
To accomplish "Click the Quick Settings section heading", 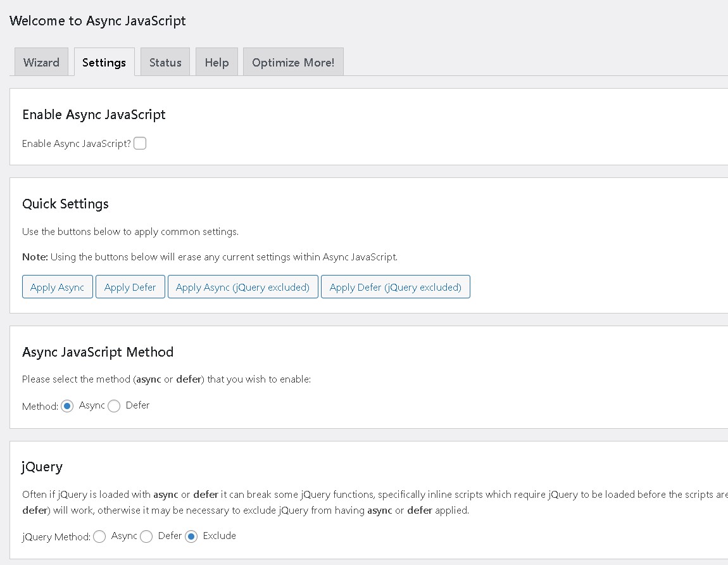I will point(65,204).
